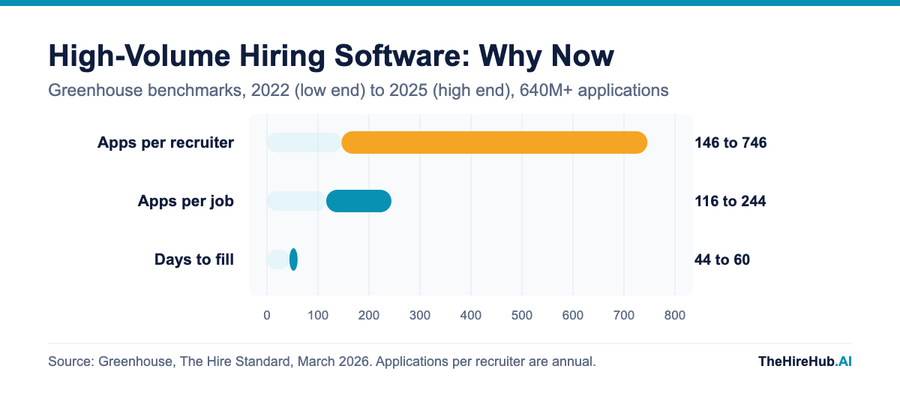900x399 pixels.
Task: Click the light blue baseline segment for Apps per recruiter
Action: point(304,142)
